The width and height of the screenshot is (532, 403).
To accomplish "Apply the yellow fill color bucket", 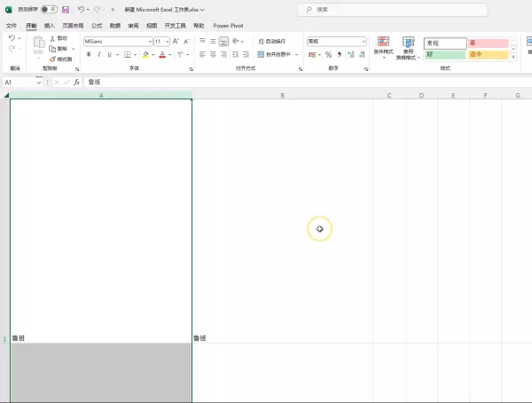I will 145,54.
